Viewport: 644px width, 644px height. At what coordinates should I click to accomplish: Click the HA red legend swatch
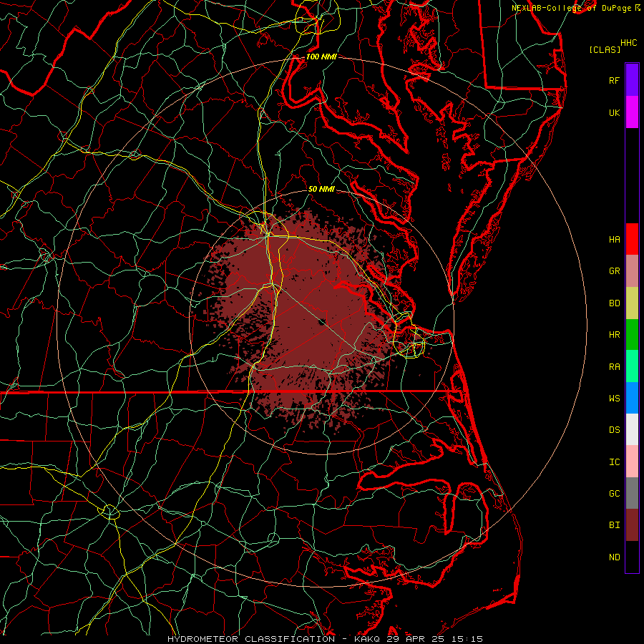tap(632, 239)
